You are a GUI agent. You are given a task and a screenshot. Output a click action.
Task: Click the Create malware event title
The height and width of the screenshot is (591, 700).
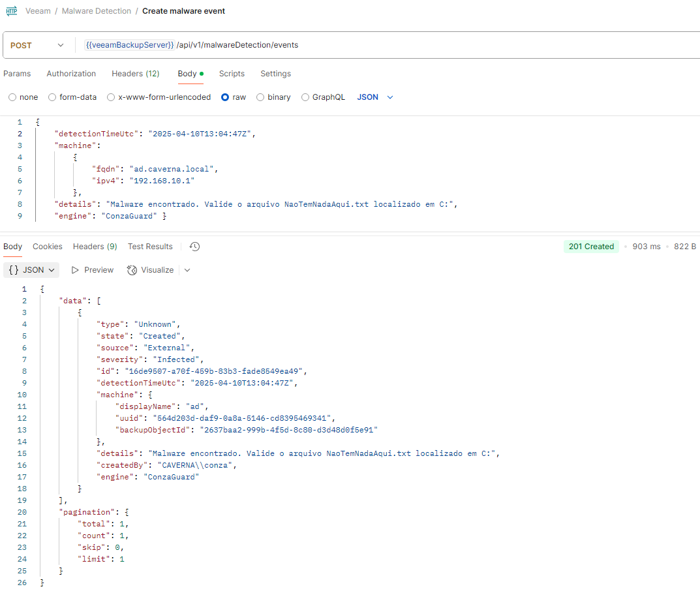coord(183,10)
